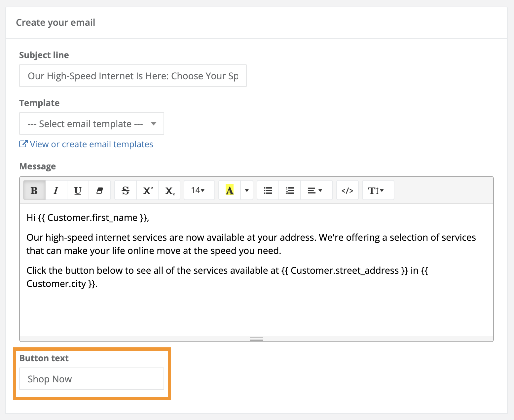Screen dimensions: 514x420
Task: Click the underline formatting icon
Action: click(78, 191)
